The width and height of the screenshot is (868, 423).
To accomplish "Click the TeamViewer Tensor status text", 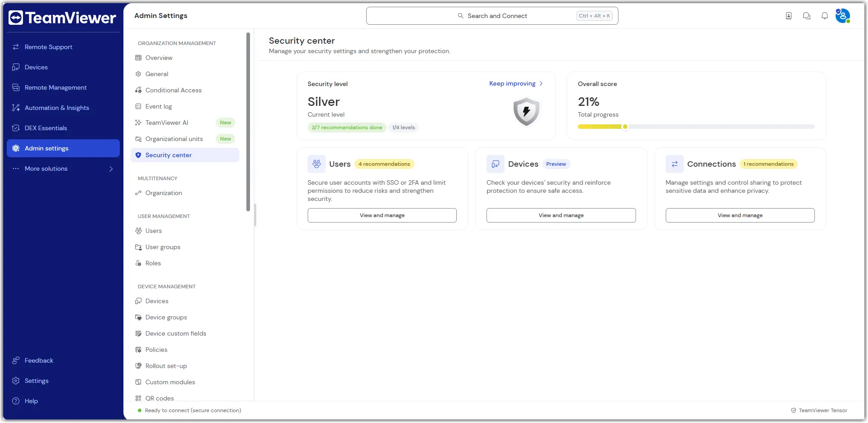I will (823, 410).
